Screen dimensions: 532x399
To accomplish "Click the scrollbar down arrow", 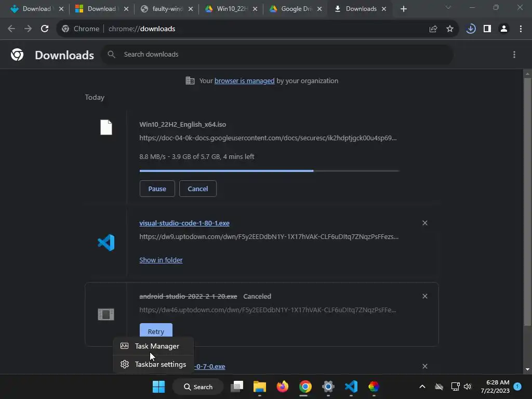I will (527, 369).
